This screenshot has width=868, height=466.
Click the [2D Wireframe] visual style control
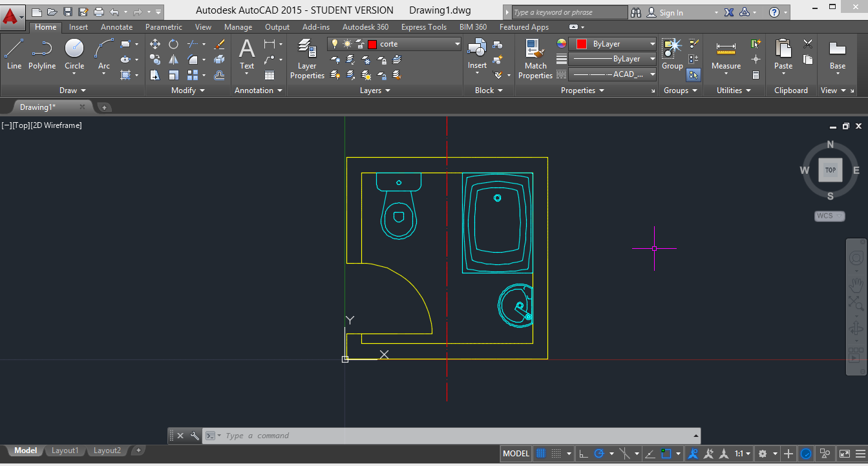pyautogui.click(x=58, y=125)
